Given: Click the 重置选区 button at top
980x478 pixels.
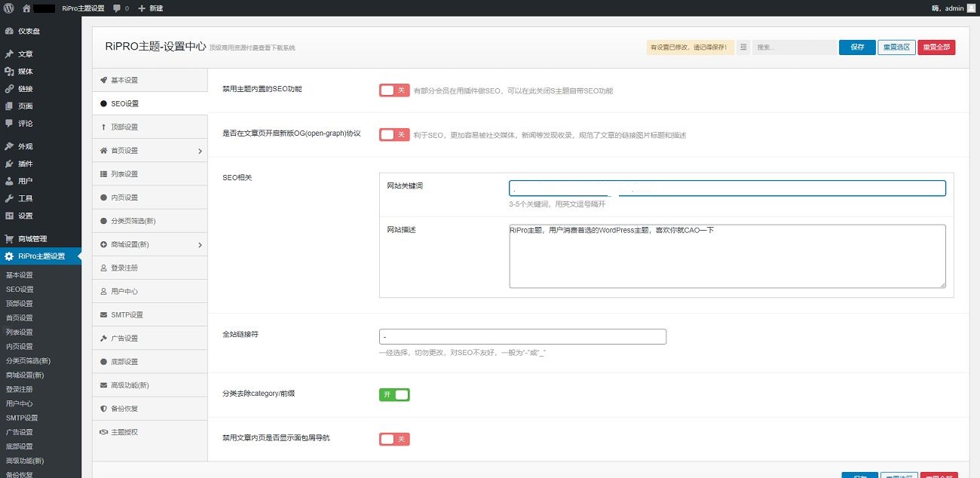Looking at the screenshot, I should (x=896, y=47).
